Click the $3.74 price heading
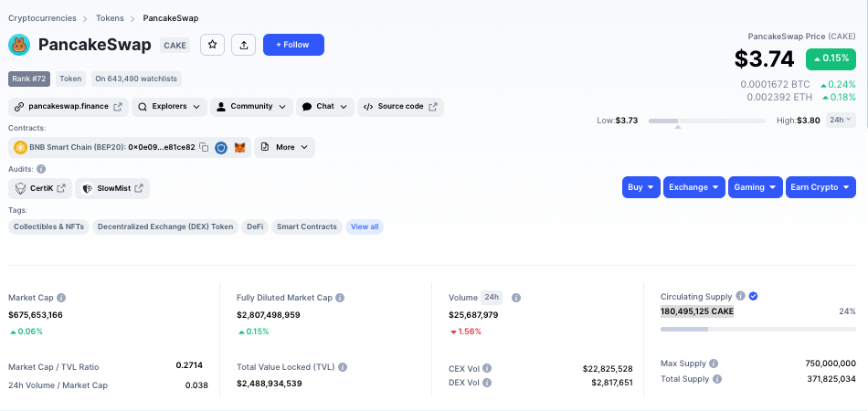This screenshot has height=411, width=868. 765,59
